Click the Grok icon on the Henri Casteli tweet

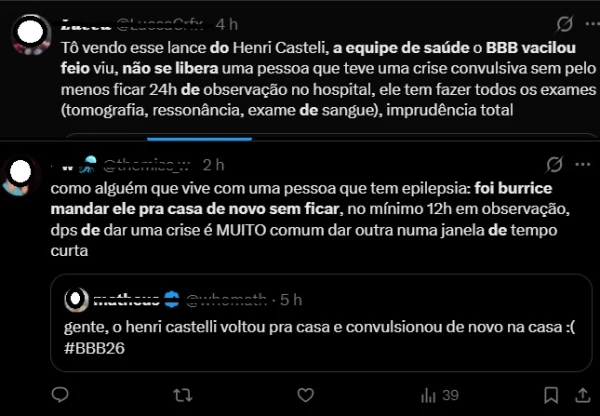pyautogui.click(x=562, y=24)
